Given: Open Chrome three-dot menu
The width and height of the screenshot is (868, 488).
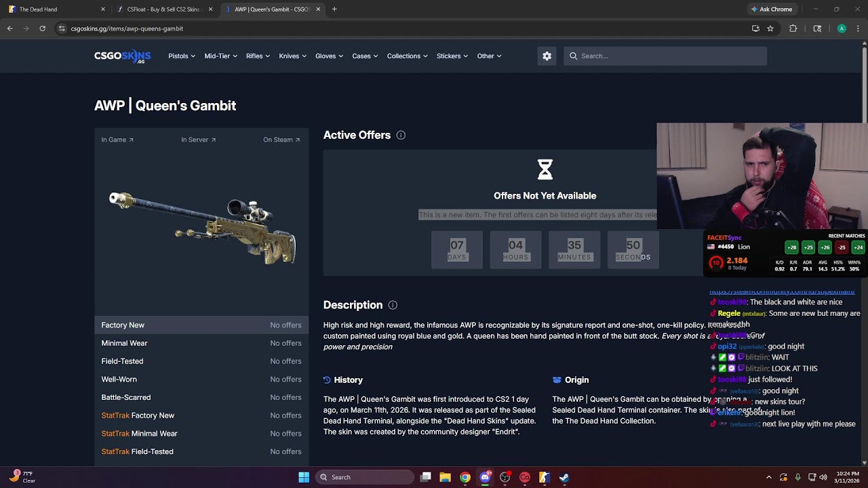Looking at the screenshot, I should 858,28.
